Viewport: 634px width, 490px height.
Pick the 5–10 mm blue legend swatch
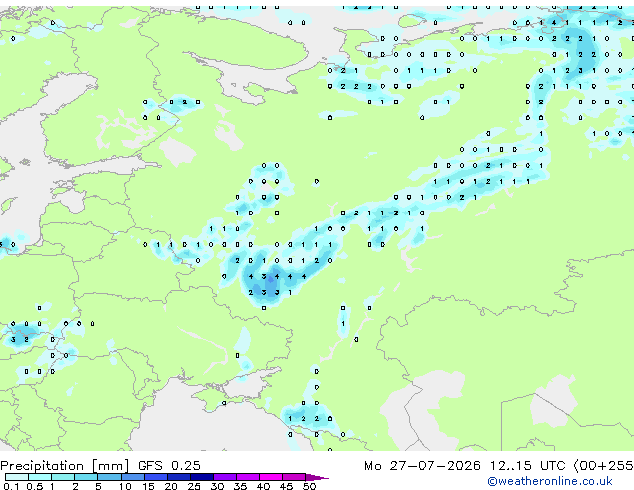109,477
